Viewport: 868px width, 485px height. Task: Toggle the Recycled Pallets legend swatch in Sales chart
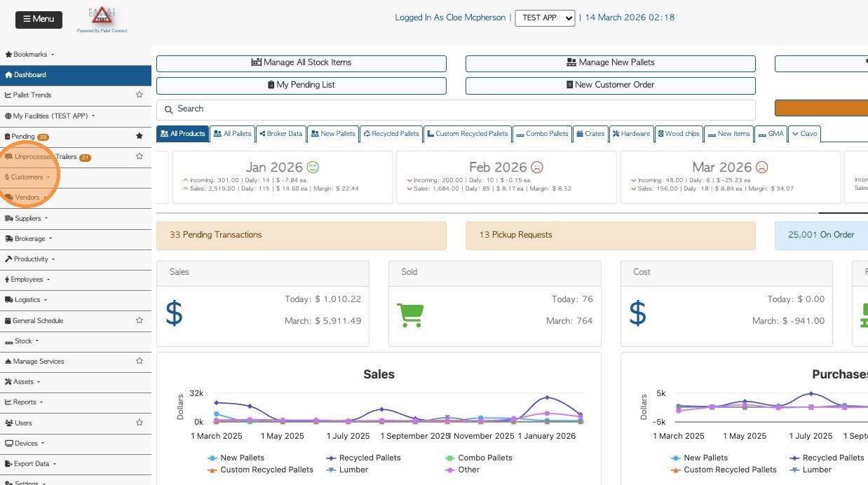click(330, 458)
